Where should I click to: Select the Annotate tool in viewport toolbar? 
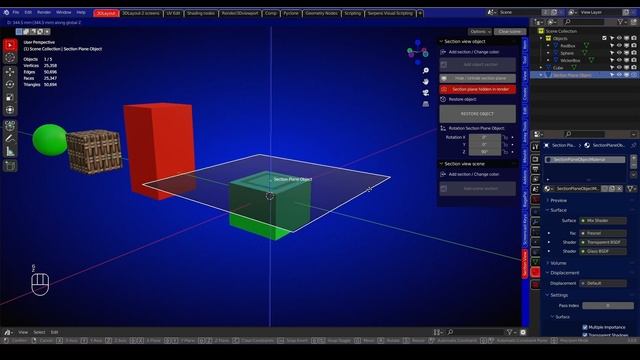(10, 138)
